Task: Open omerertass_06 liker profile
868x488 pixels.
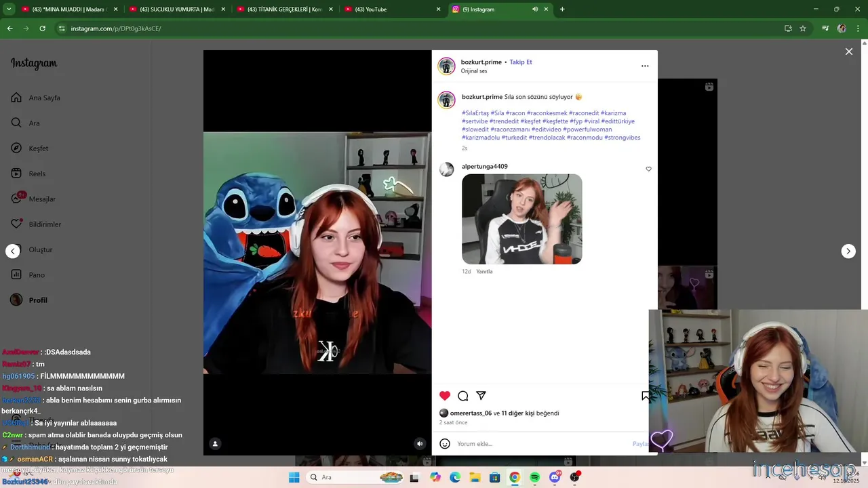Action: 471,413
